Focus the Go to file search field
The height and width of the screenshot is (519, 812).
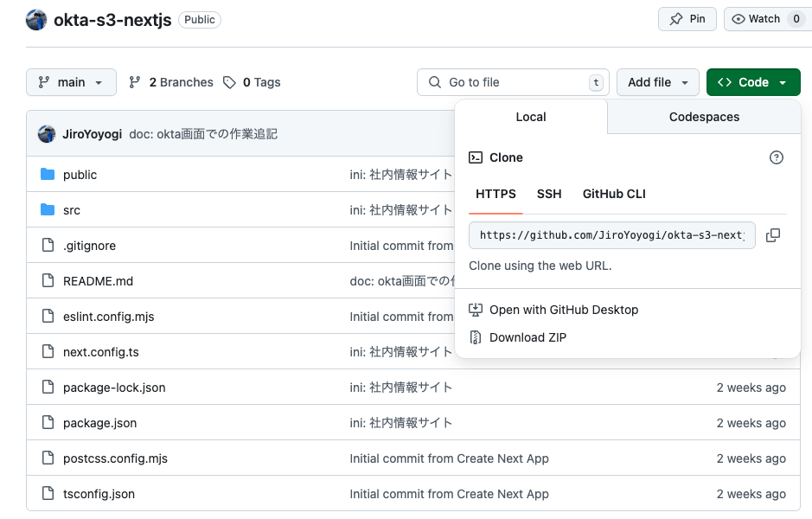pos(513,82)
